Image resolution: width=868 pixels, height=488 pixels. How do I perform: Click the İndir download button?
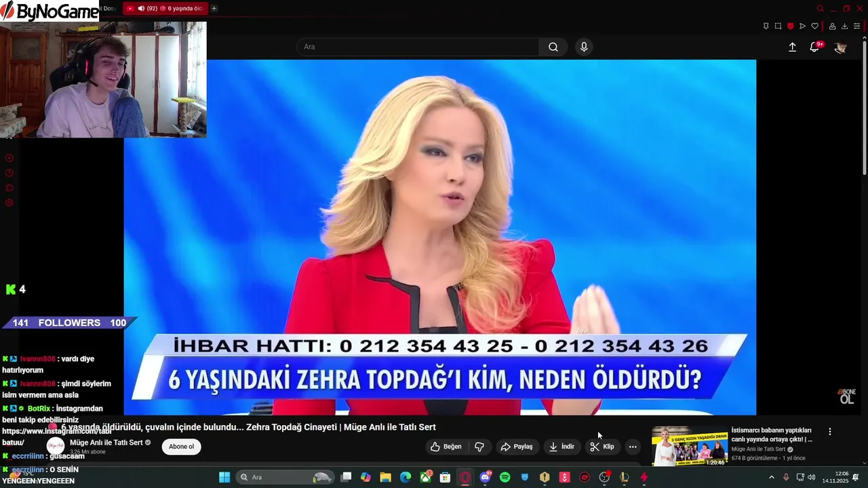pos(561,447)
